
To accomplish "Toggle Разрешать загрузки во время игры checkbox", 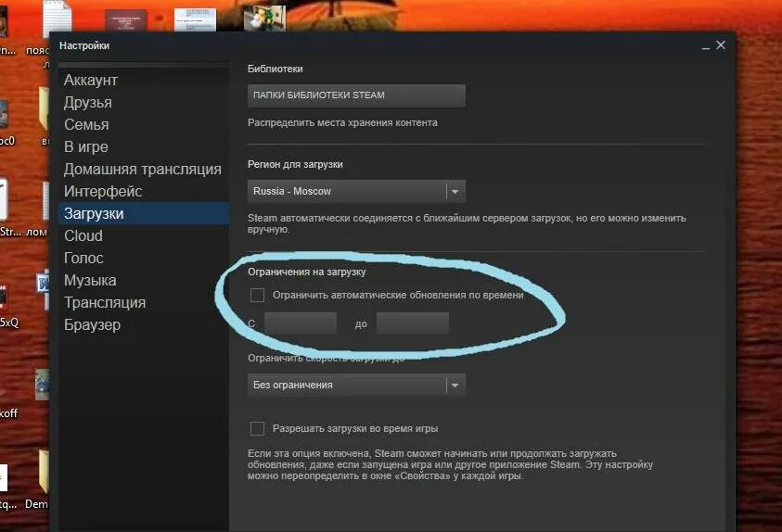I will click(257, 428).
